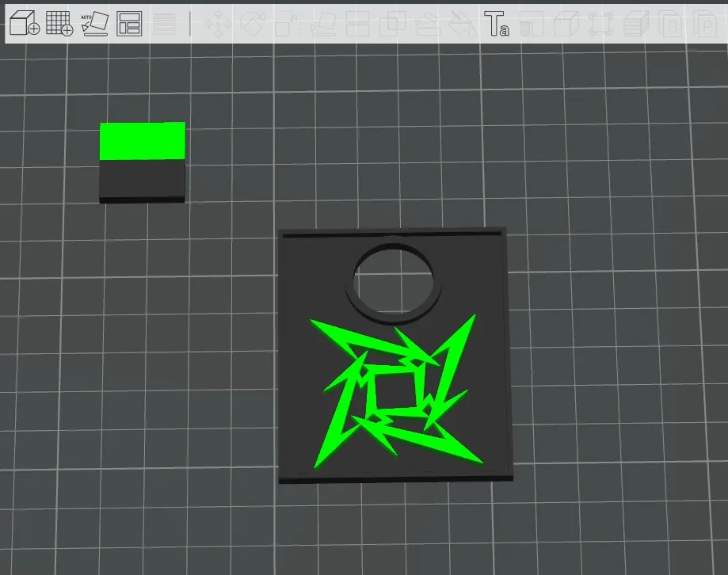Open the Text shape tool

(x=497, y=25)
